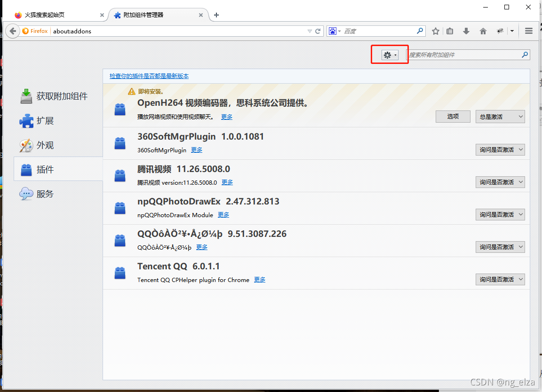Click the 360SoftMgrPlugin brick icon

[x=120, y=143]
